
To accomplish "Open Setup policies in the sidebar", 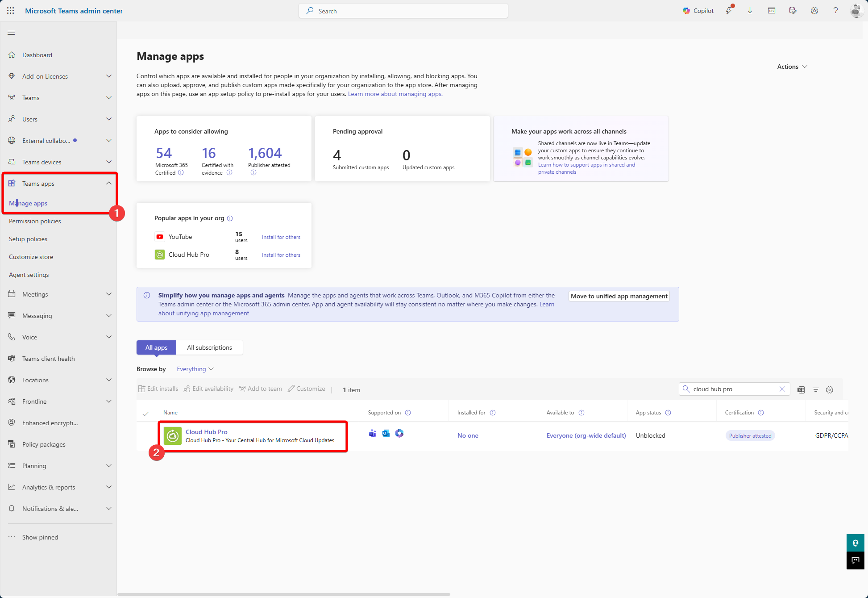I will (x=28, y=239).
